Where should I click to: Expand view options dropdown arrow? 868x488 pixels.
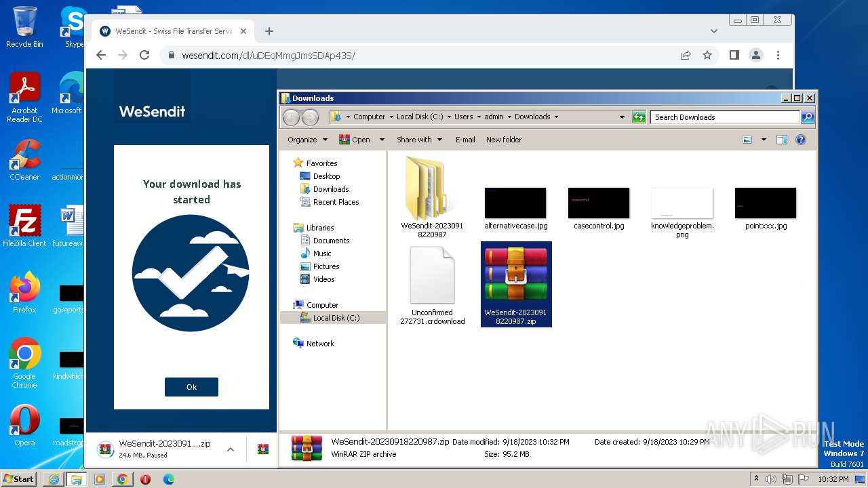(x=764, y=140)
